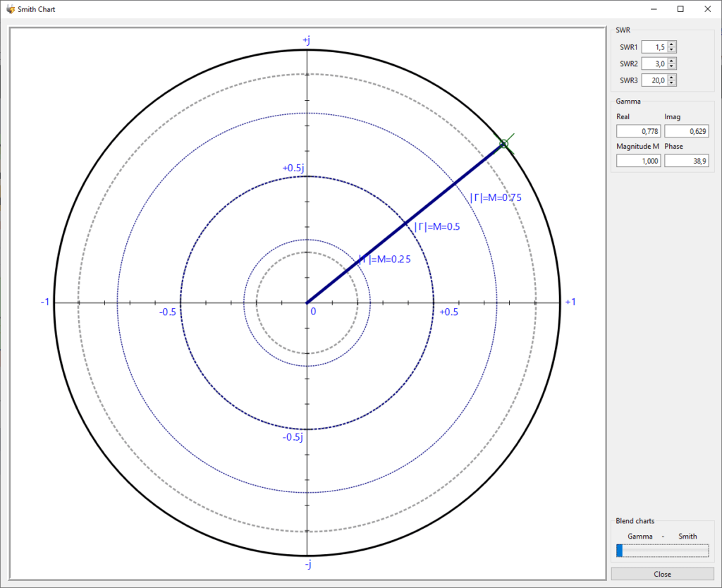This screenshot has width=722, height=588.
Task: Click the Smith Chart app icon in title bar
Action: tap(10, 9)
